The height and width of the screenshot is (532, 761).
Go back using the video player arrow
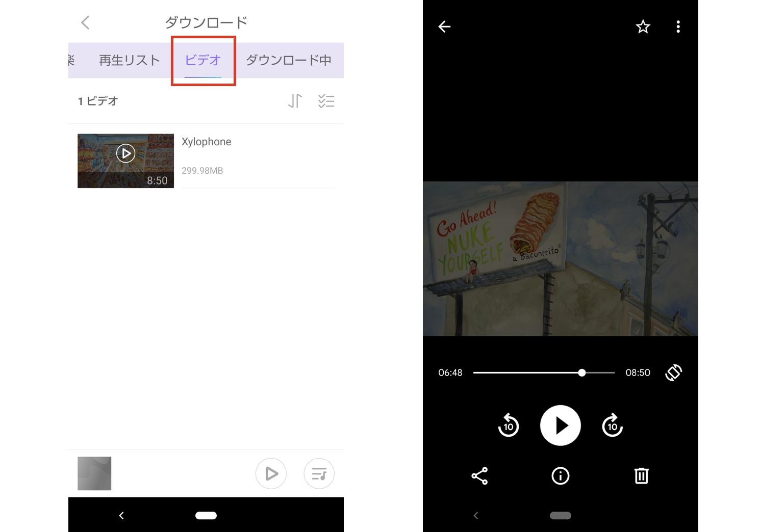coord(444,26)
